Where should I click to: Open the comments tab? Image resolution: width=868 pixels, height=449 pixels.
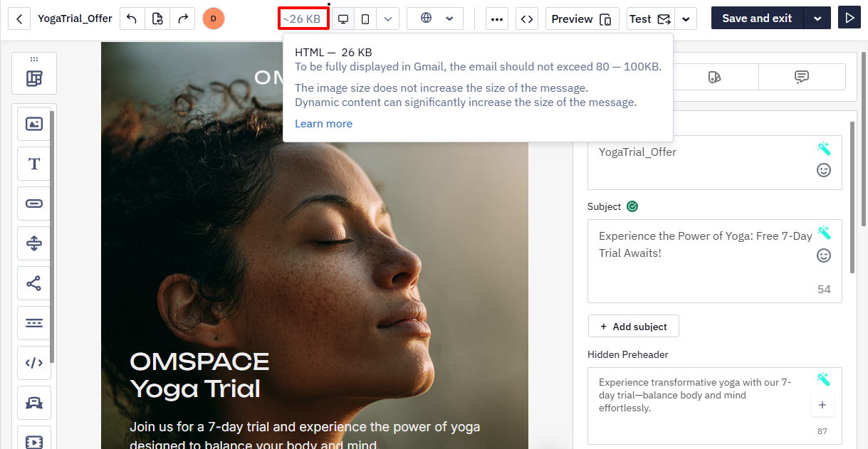[x=802, y=77]
